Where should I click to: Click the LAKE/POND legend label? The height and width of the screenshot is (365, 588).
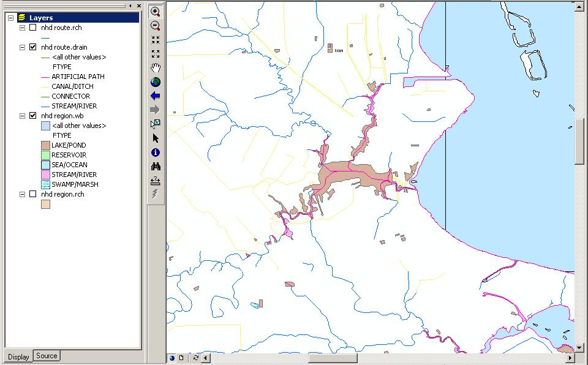point(69,145)
